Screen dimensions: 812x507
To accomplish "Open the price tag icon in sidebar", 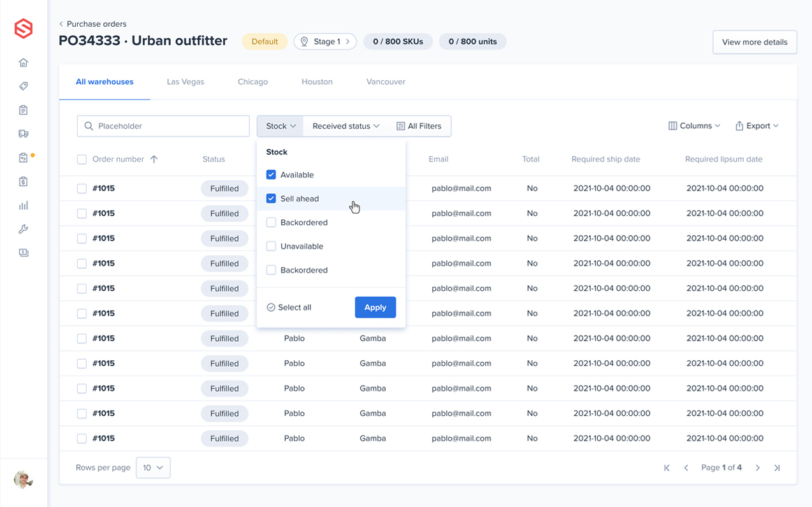I will [x=24, y=86].
